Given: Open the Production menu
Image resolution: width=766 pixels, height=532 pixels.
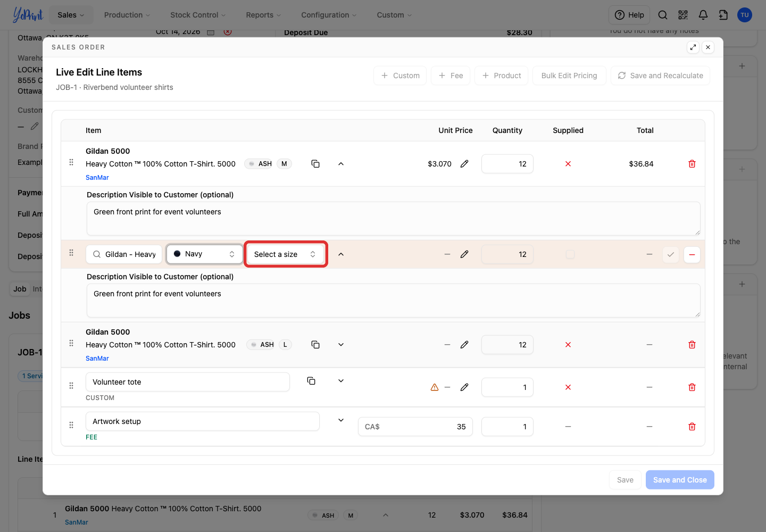Looking at the screenshot, I should [x=127, y=15].
